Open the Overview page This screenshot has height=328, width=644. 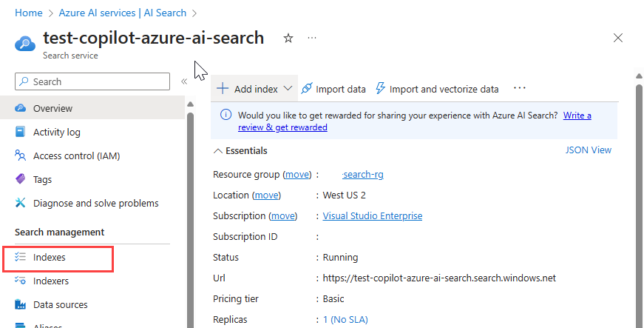point(92,108)
